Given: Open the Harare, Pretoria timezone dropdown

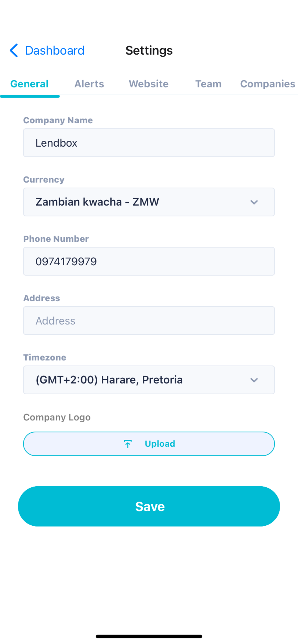Looking at the screenshot, I should coord(149,380).
